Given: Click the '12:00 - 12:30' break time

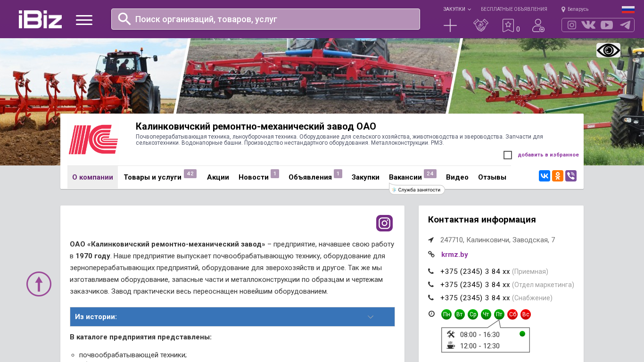Looking at the screenshot, I should pos(480,346).
